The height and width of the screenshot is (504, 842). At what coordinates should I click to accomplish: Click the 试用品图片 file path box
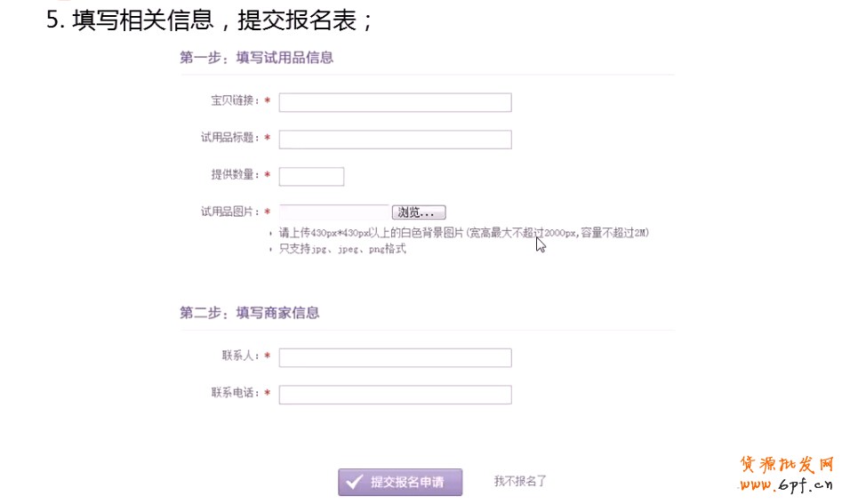[334, 212]
